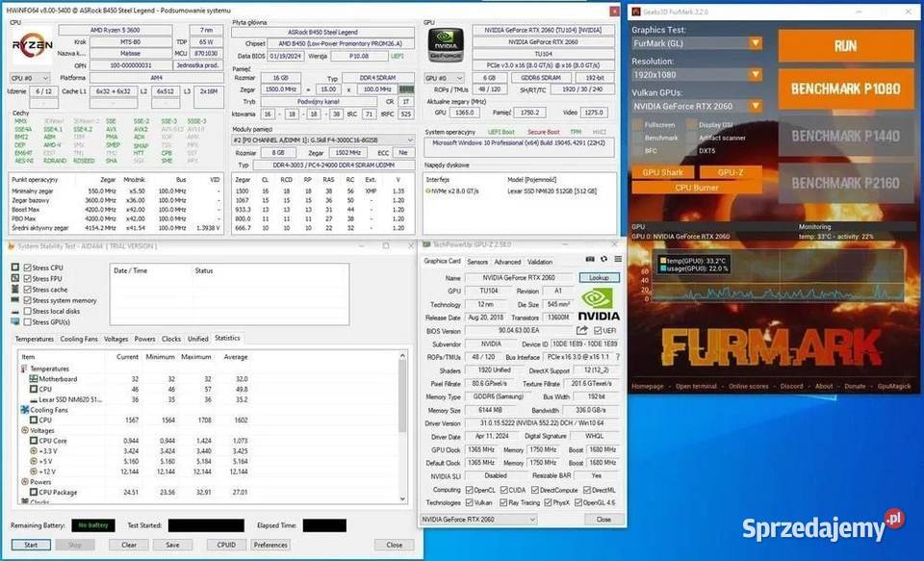Image resolution: width=924 pixels, height=561 pixels.
Task: Click the Online scores link in FurMark
Action: click(749, 386)
